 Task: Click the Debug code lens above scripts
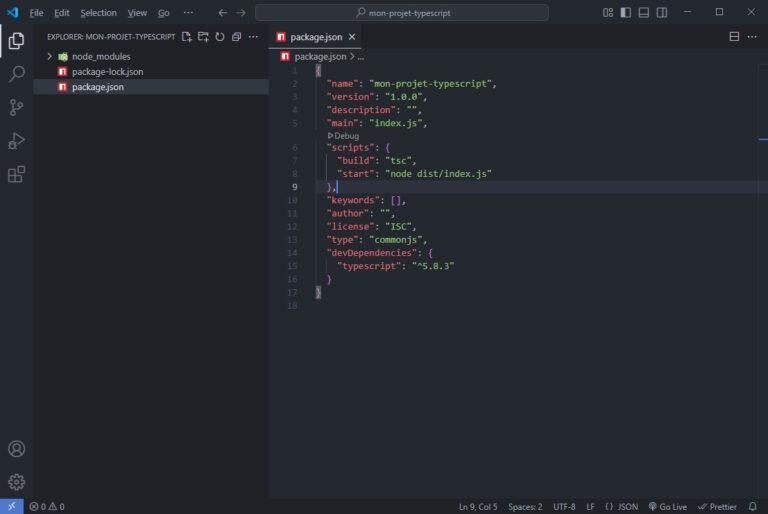click(343, 136)
